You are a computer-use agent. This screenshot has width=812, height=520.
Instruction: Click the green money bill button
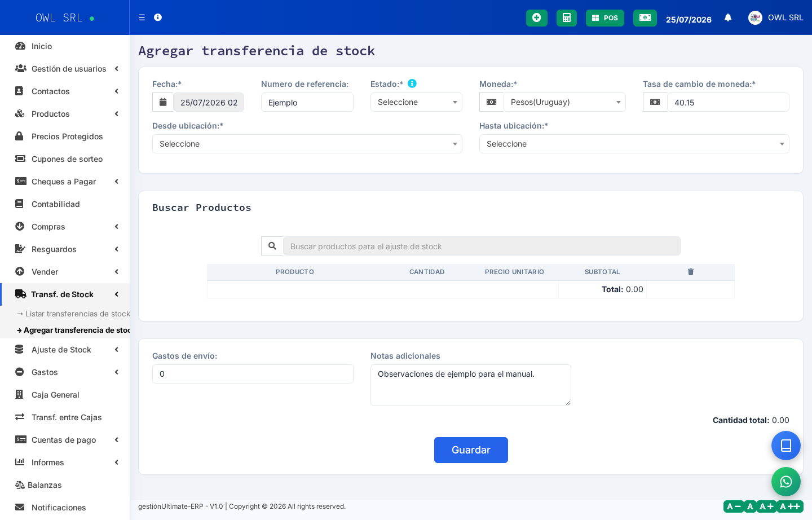point(645,18)
